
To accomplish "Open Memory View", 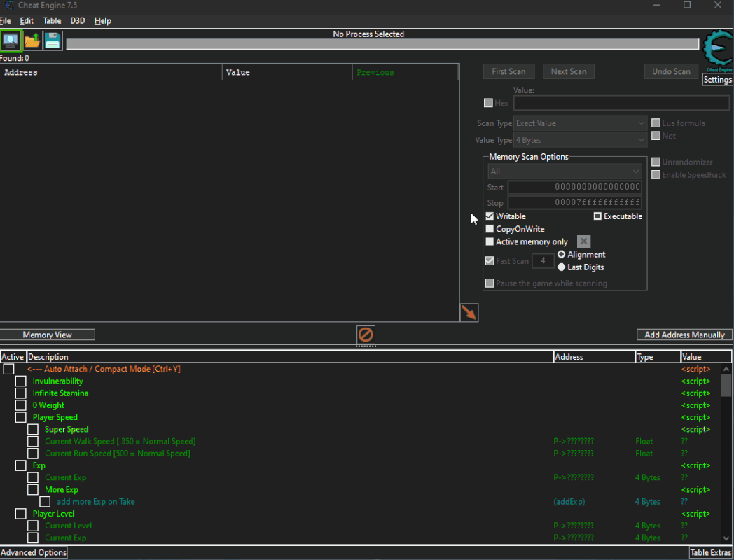I will [x=48, y=335].
